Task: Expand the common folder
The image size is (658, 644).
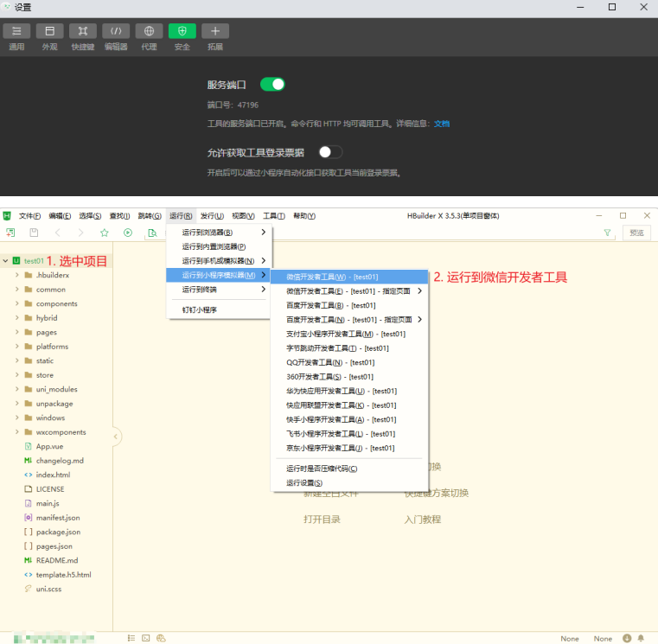Action: [x=16, y=290]
